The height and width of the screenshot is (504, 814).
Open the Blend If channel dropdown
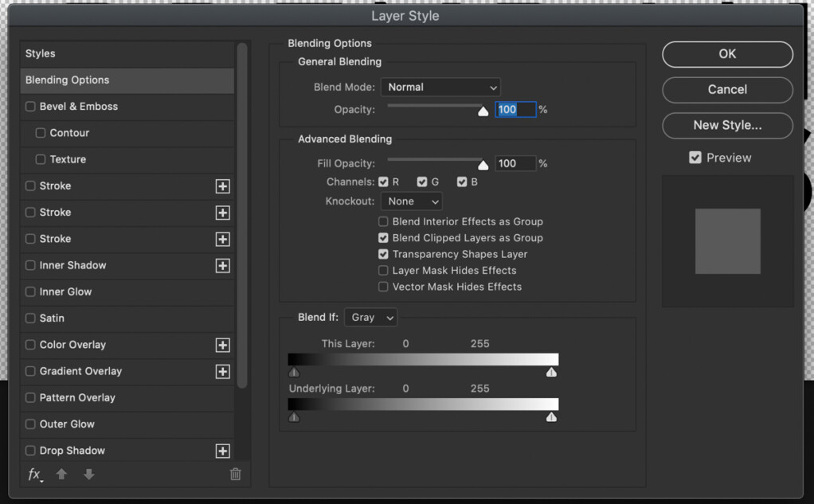pos(370,317)
